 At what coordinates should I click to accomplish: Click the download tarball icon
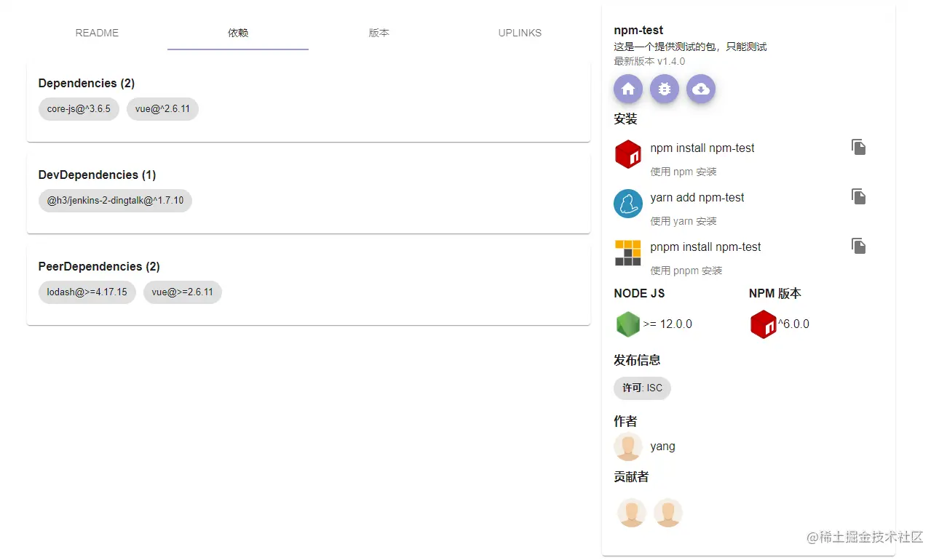point(700,88)
